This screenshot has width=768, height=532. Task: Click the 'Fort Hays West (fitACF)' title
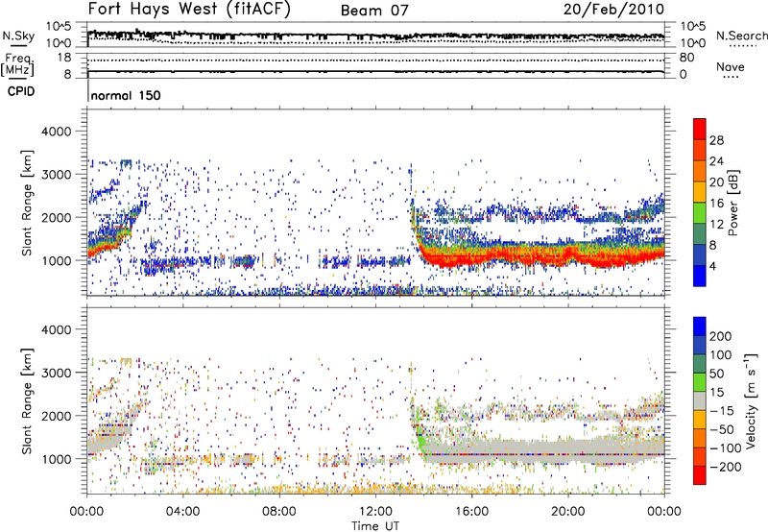pos(189,10)
